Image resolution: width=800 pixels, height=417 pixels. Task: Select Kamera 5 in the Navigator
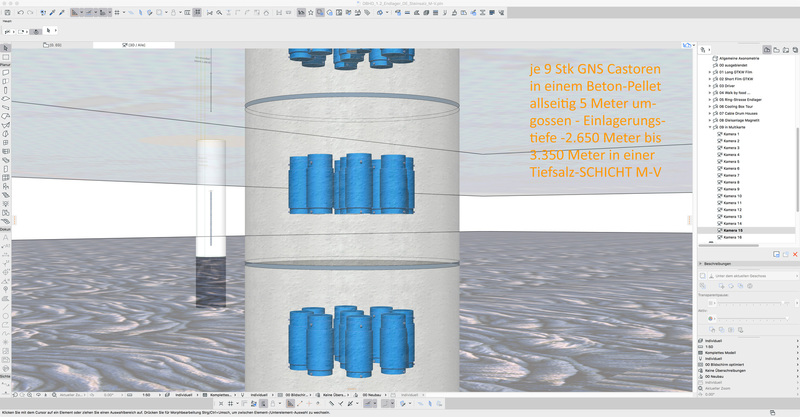(x=732, y=161)
